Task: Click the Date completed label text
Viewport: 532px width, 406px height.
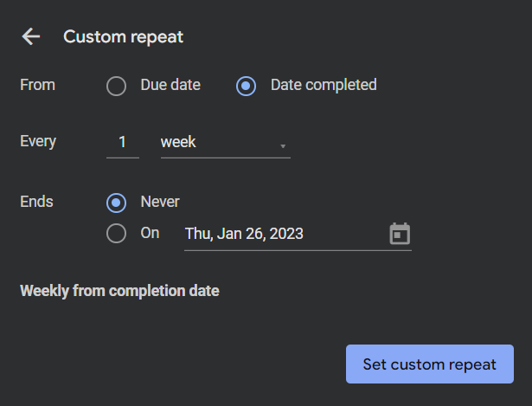Action: [324, 85]
